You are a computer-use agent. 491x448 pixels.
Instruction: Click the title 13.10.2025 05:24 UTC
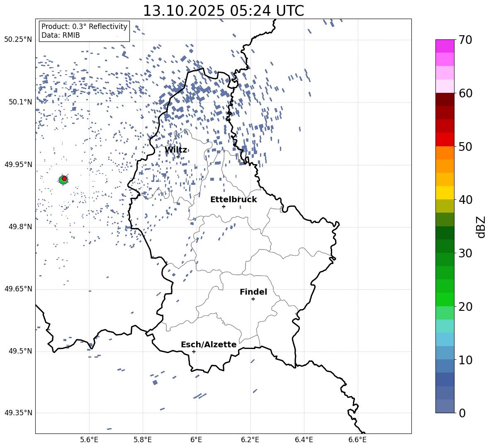tap(223, 11)
